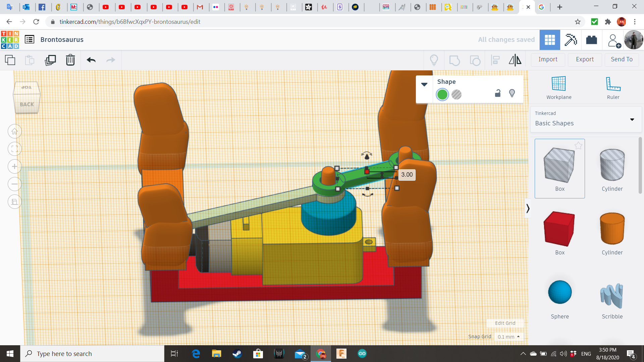Zoom in with the plus icon
This screenshot has height=362, width=644.
click(x=15, y=167)
